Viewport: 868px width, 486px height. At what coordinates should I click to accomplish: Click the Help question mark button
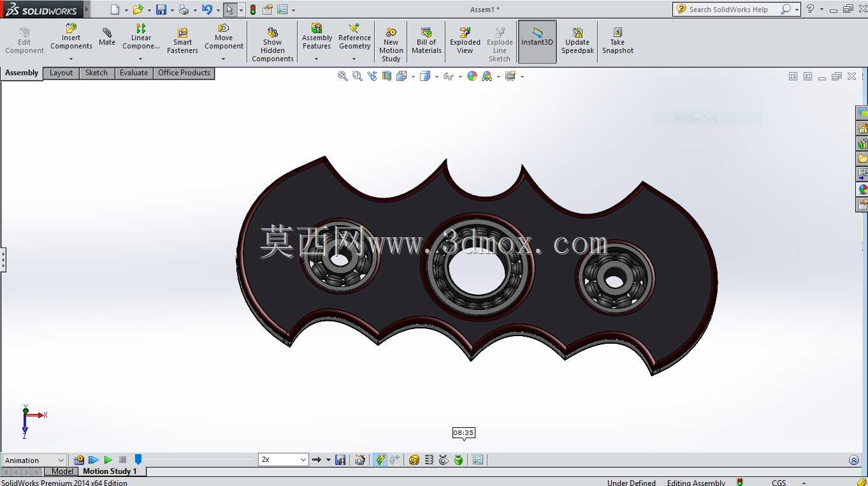(x=810, y=9)
